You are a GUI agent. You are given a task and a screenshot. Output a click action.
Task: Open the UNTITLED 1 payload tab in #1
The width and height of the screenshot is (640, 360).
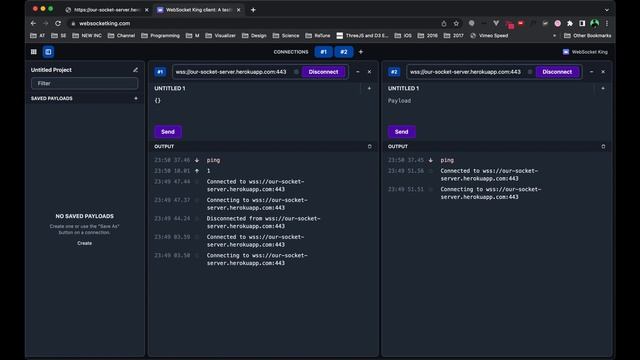click(170, 88)
